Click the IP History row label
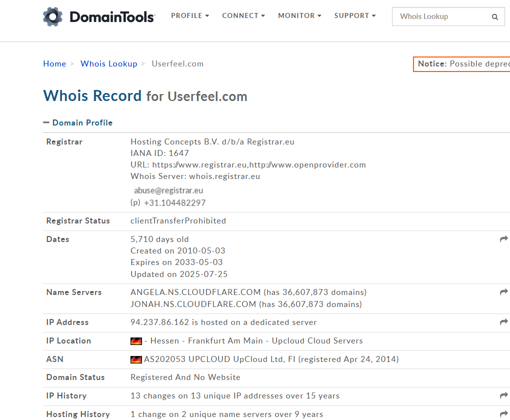This screenshot has width=510, height=420. (66, 395)
